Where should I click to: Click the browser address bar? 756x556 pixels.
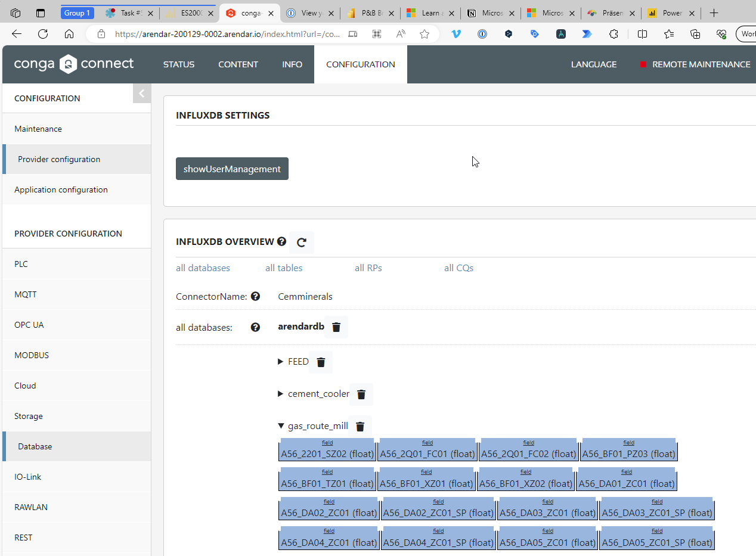coord(228,34)
